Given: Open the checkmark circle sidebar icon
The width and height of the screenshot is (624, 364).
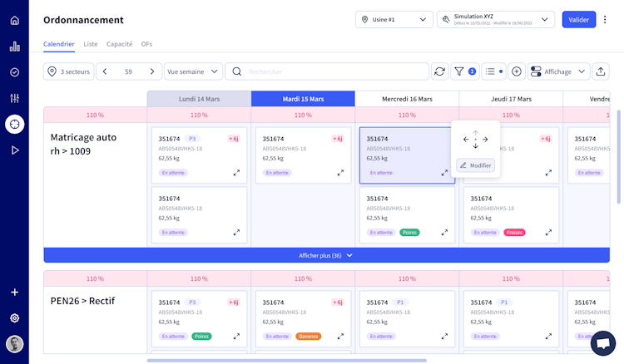Looking at the screenshot, I should click(x=15, y=72).
